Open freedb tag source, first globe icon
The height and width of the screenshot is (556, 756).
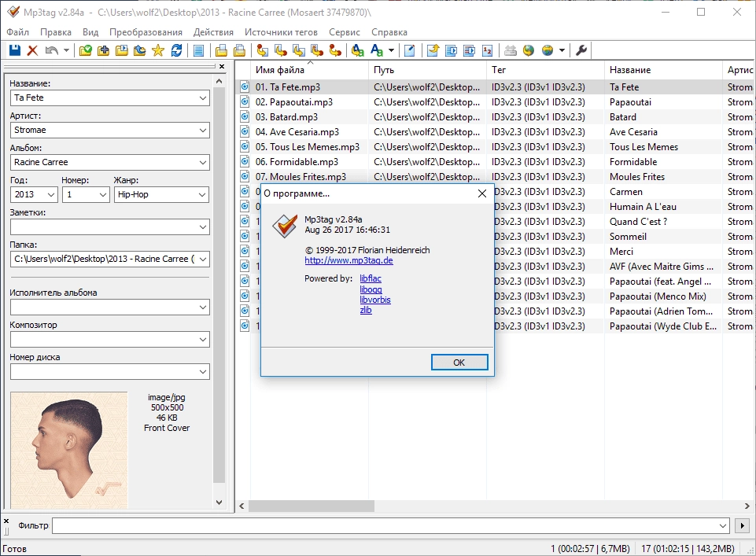point(529,50)
